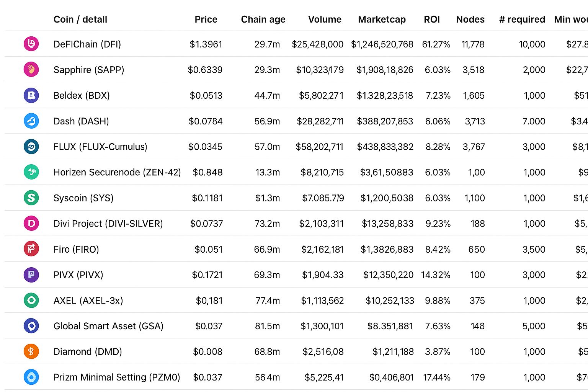588x392 pixels.
Task: Sort by Chain age column header
Action: click(x=263, y=20)
